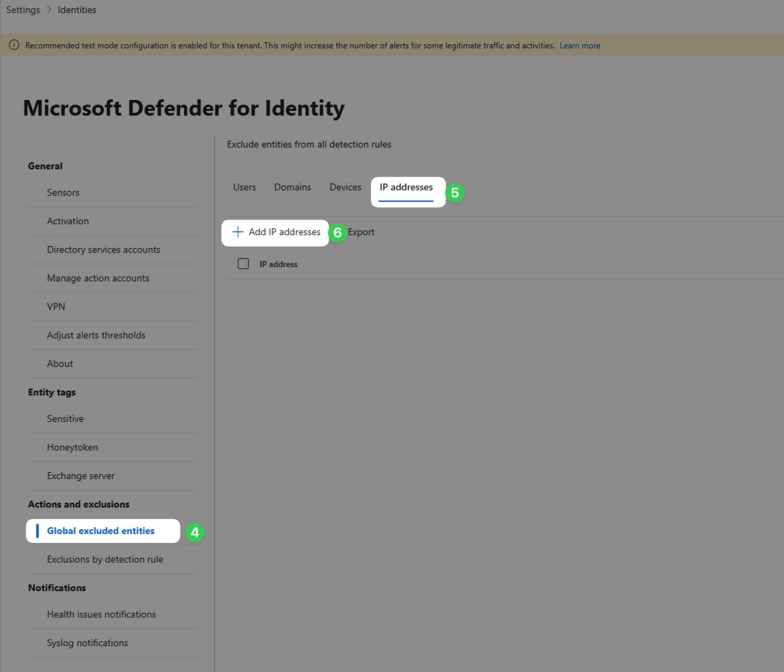784x672 pixels.
Task: Open Directory services accounts
Action: point(103,249)
